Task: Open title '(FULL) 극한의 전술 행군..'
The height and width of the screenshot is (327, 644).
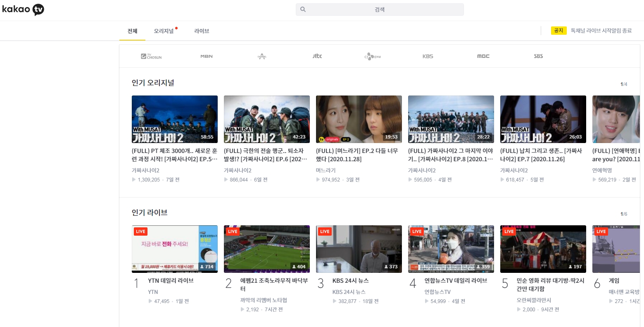Action: click(266, 155)
